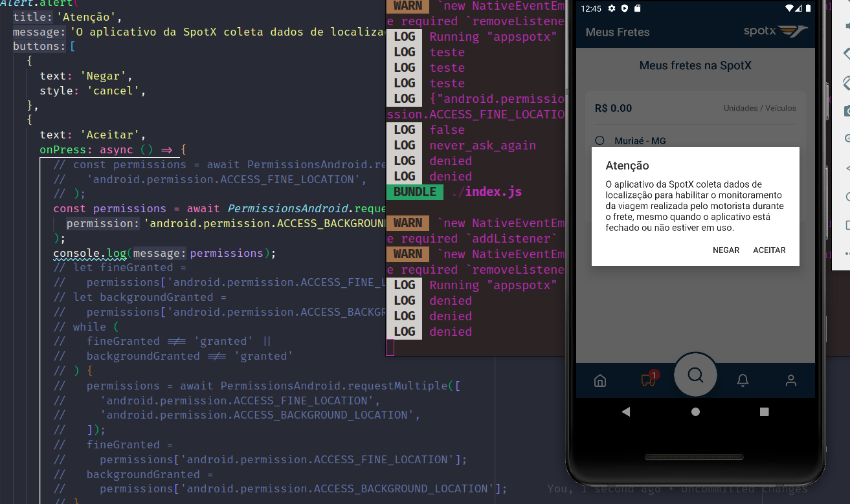The image size is (850, 504).
Task: Click the 'Meus fretes na SpotX' heading
Action: click(695, 65)
